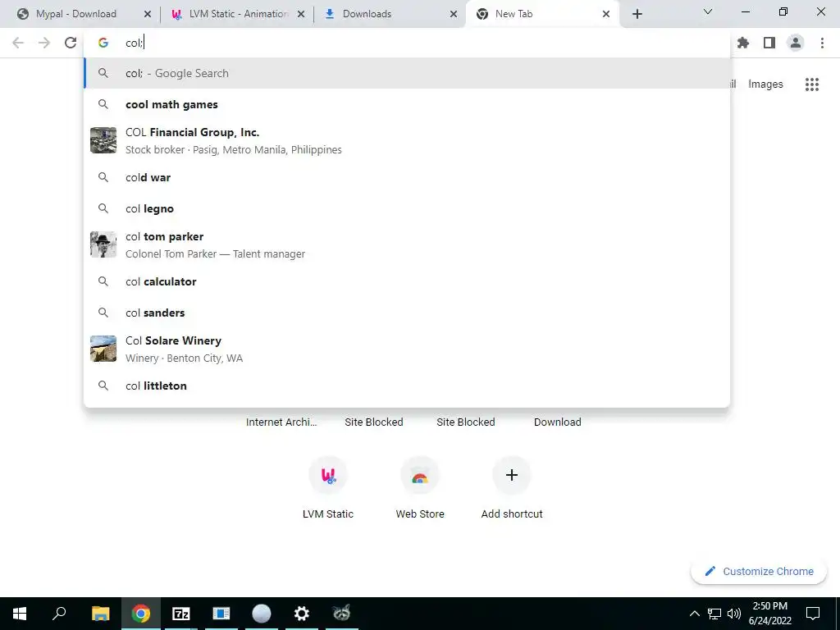Viewport: 840px width, 630px height.
Task: Open File Explorer from the taskbar
Action: coord(100,614)
